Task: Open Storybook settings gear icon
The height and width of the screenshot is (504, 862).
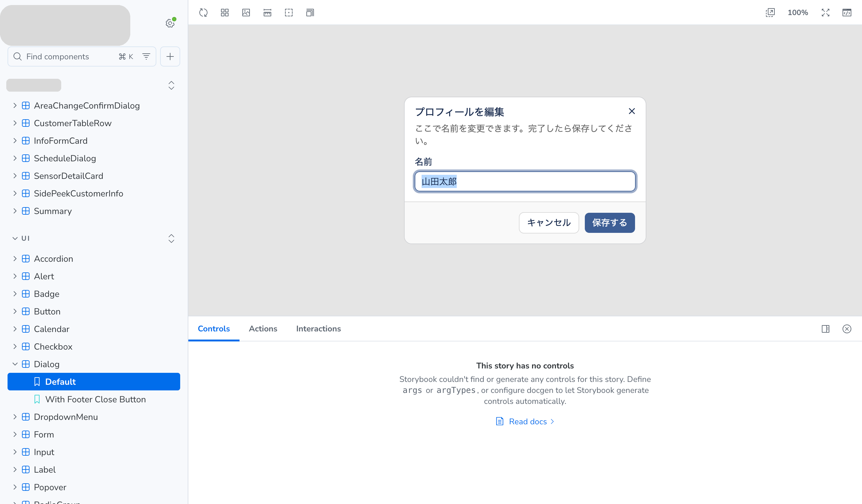Action: pos(170,23)
